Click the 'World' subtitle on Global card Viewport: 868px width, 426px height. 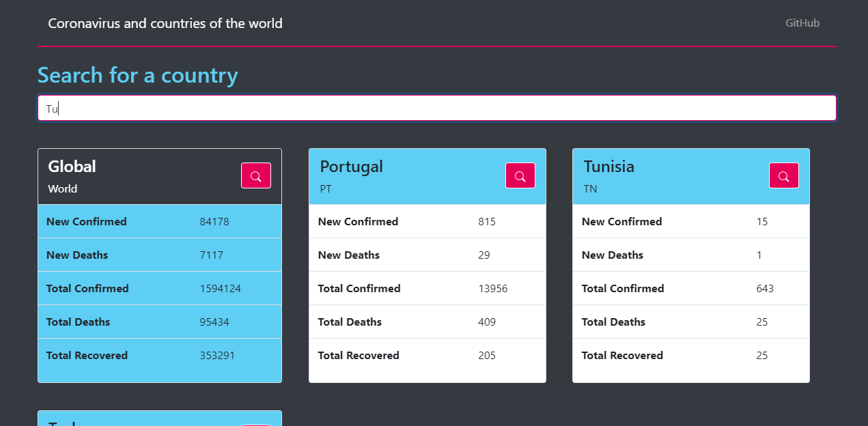63,189
